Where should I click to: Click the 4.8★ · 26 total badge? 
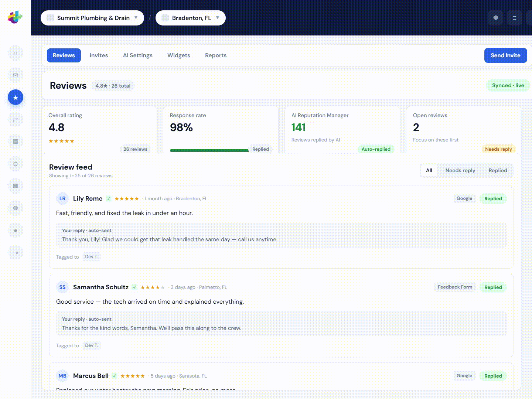tap(113, 86)
